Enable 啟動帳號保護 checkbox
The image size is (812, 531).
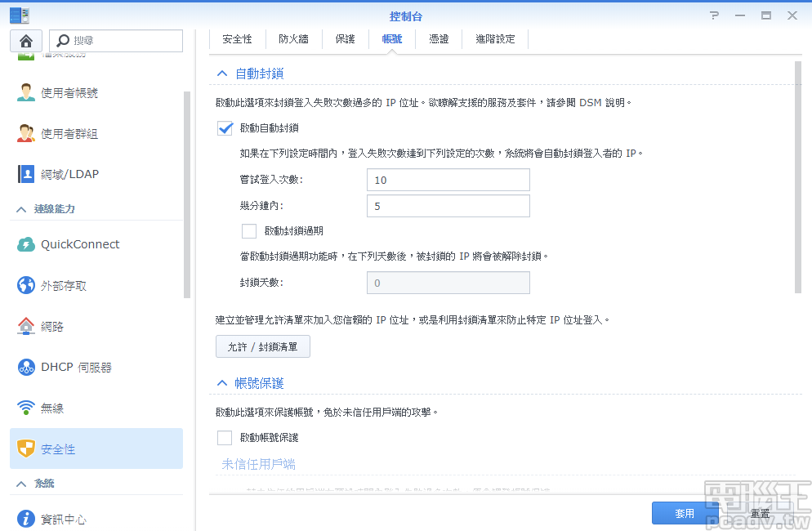[224, 438]
